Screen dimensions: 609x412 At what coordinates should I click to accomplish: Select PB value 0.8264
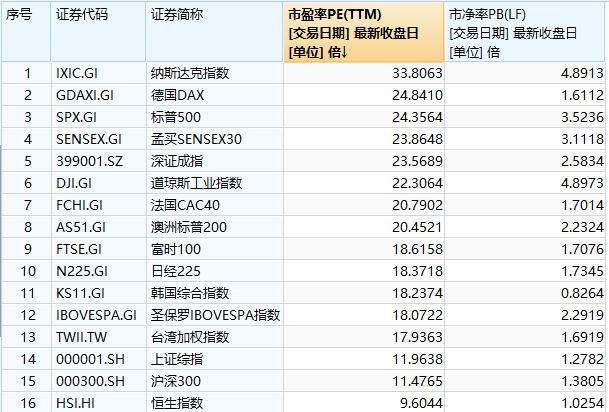(x=524, y=293)
